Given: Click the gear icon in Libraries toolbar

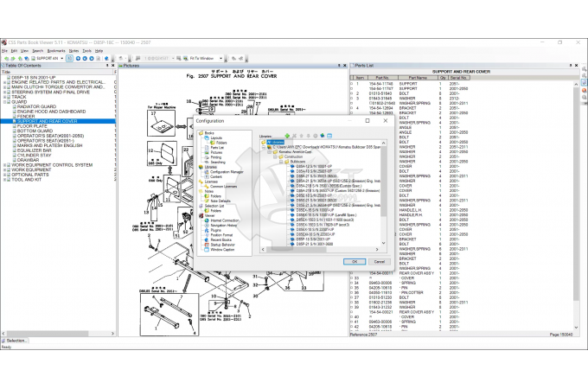Looking at the screenshot, I should [x=316, y=136].
